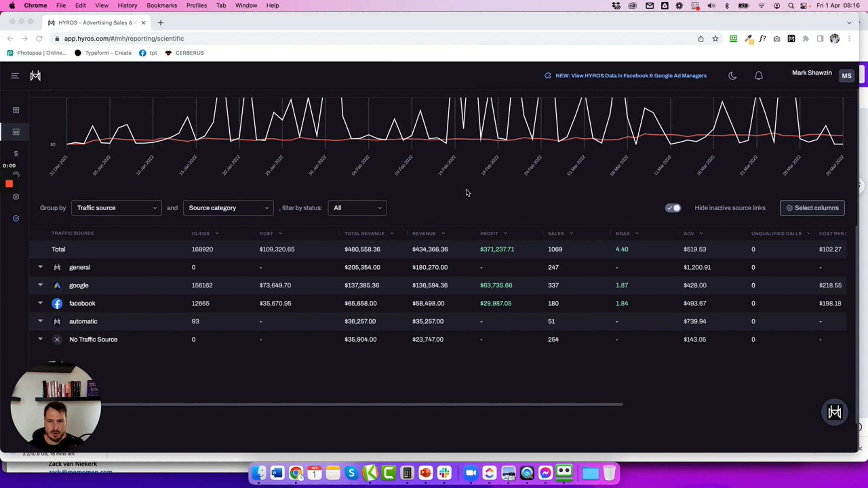
Task: Open a new Chrome tab
Action: coord(161,23)
